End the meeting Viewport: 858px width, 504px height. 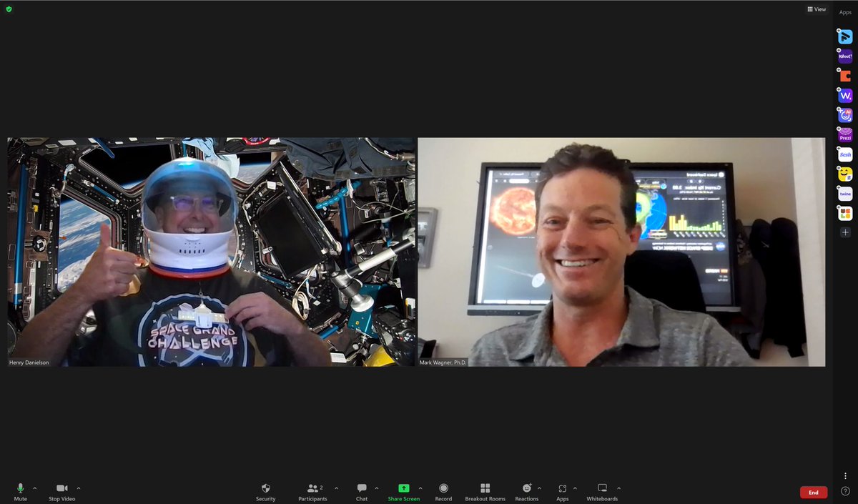tap(814, 492)
